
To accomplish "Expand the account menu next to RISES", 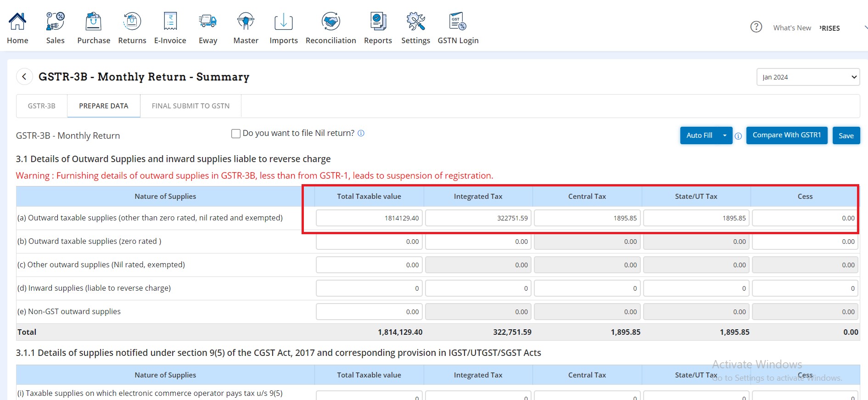I will (x=865, y=28).
